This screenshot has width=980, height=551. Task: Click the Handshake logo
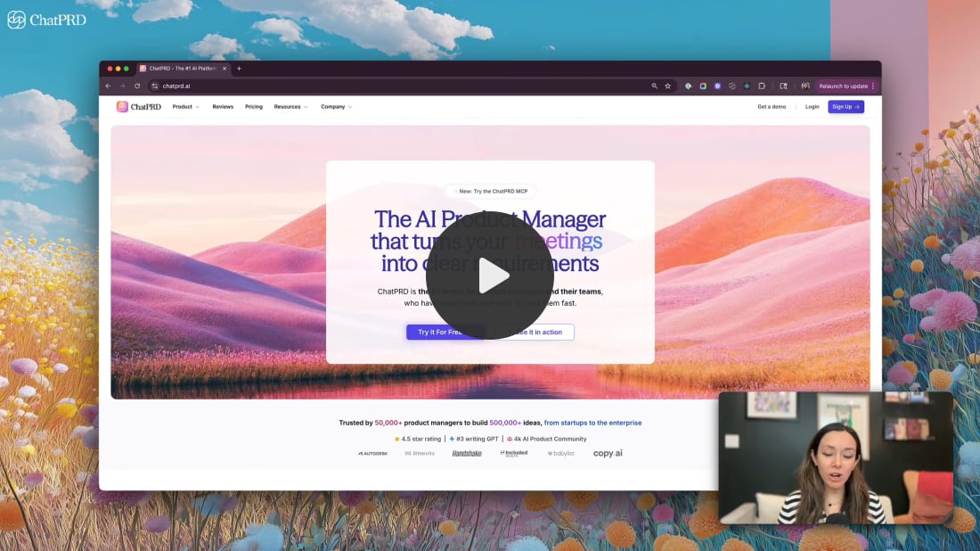[x=467, y=454]
